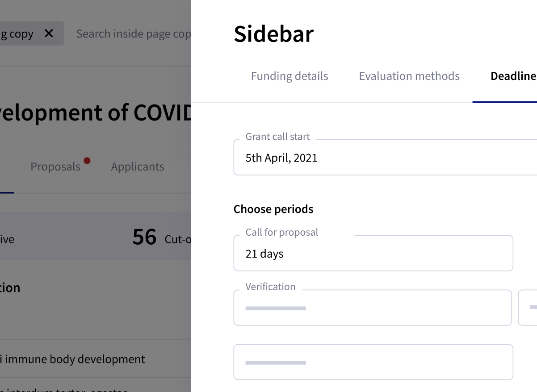Screen dimensions: 537x392
Task: Click the 56 cut-off counter
Action: point(144,238)
